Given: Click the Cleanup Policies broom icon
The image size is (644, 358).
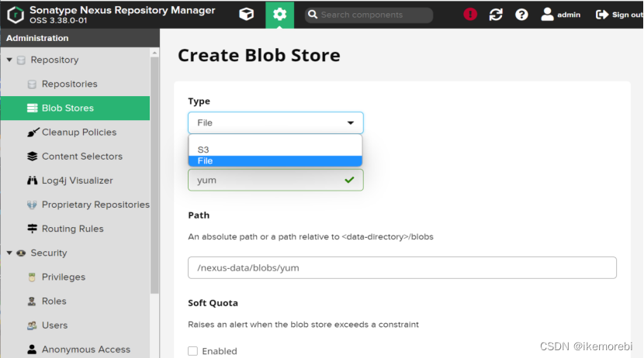Looking at the screenshot, I should (x=33, y=132).
